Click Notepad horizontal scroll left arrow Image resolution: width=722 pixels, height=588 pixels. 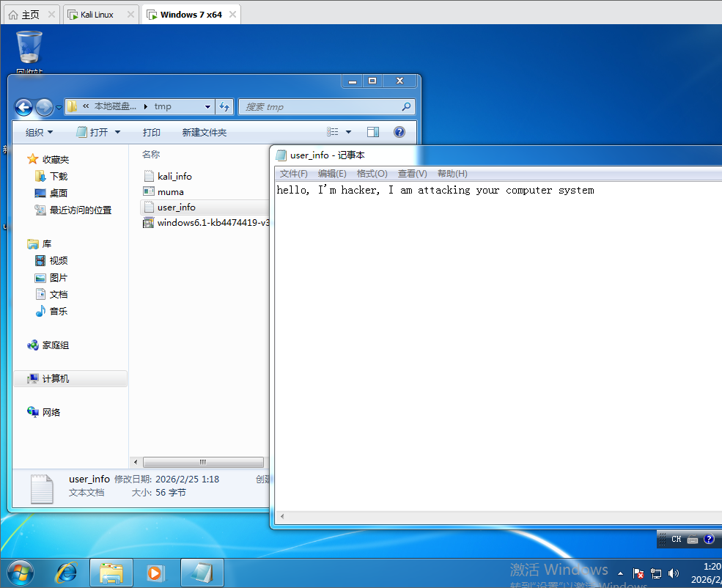281,517
